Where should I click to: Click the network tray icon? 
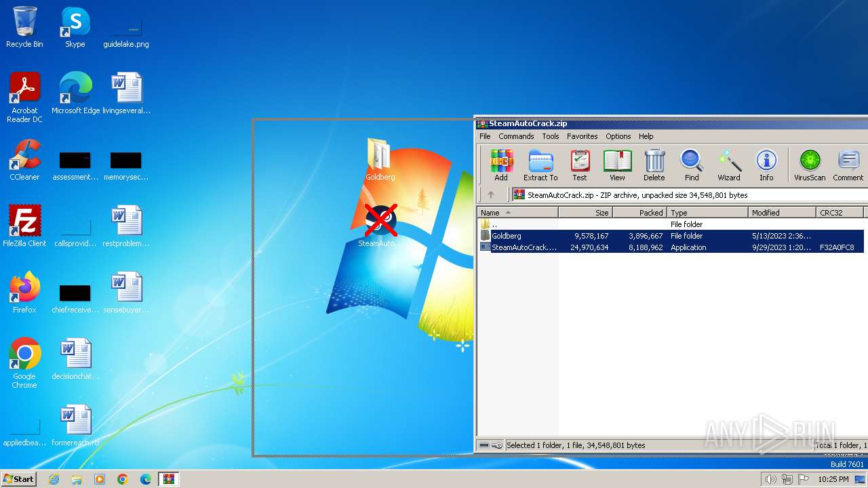point(787,479)
